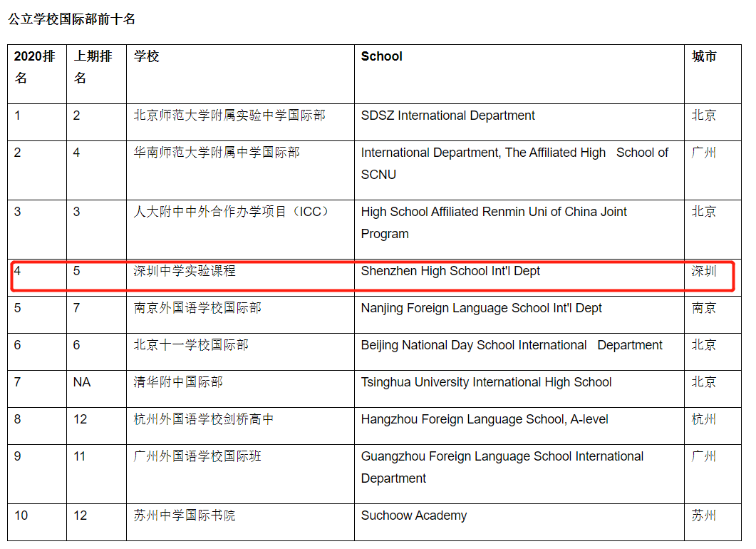Click the 人大附中中外合作办学项目 (ICC) cell
The image size is (756, 549).
(x=232, y=212)
